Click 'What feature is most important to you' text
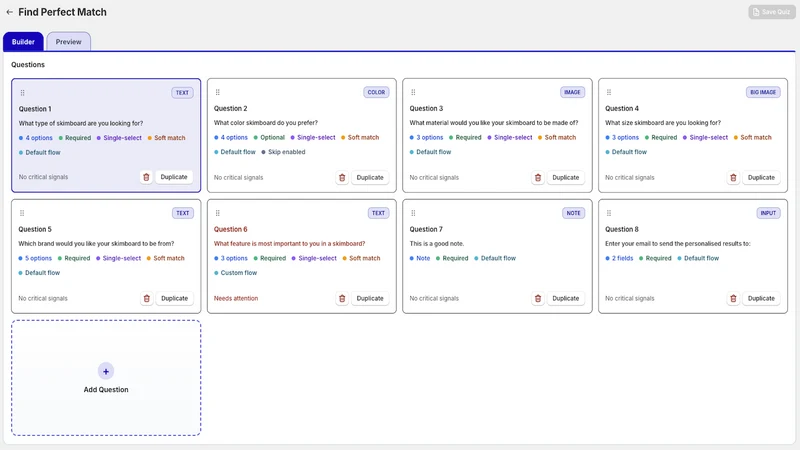This screenshot has width=800, height=450. [289, 244]
